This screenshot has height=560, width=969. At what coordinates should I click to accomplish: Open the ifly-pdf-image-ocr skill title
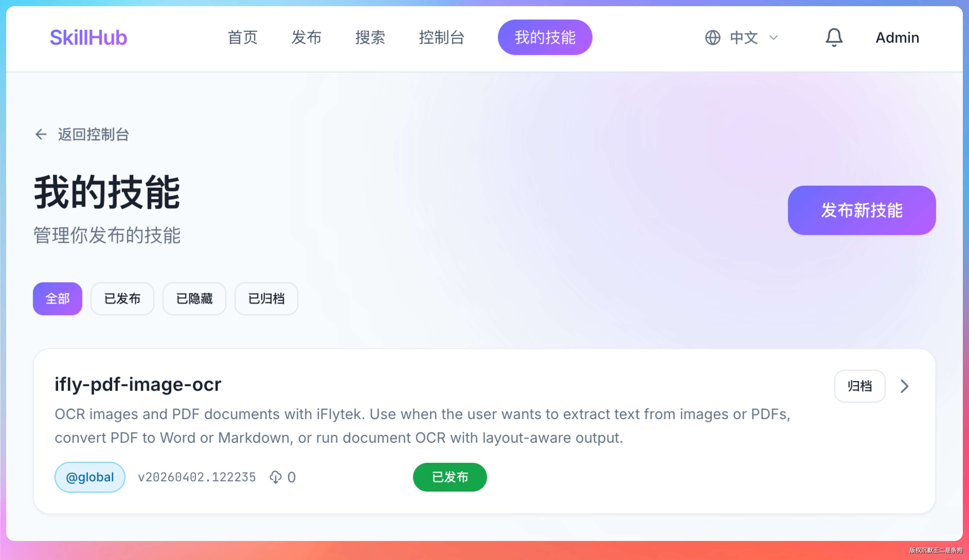(138, 384)
